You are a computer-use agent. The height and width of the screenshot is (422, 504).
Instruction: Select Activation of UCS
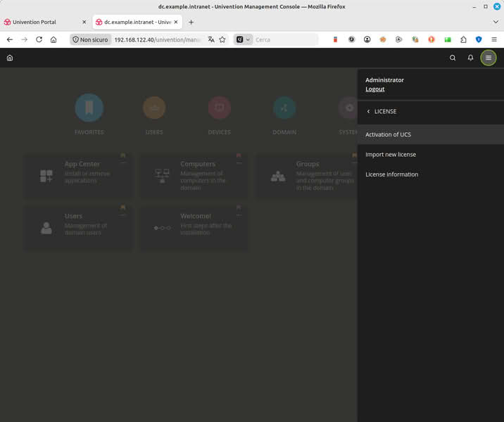[x=430, y=134]
